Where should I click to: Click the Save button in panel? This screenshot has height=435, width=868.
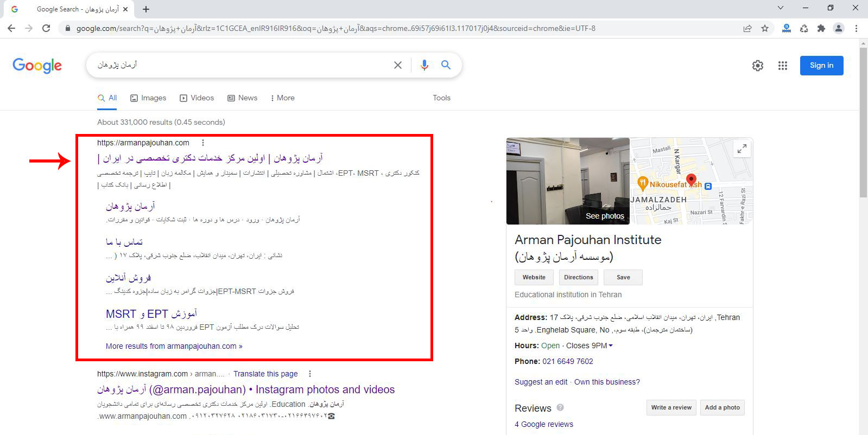pos(623,277)
